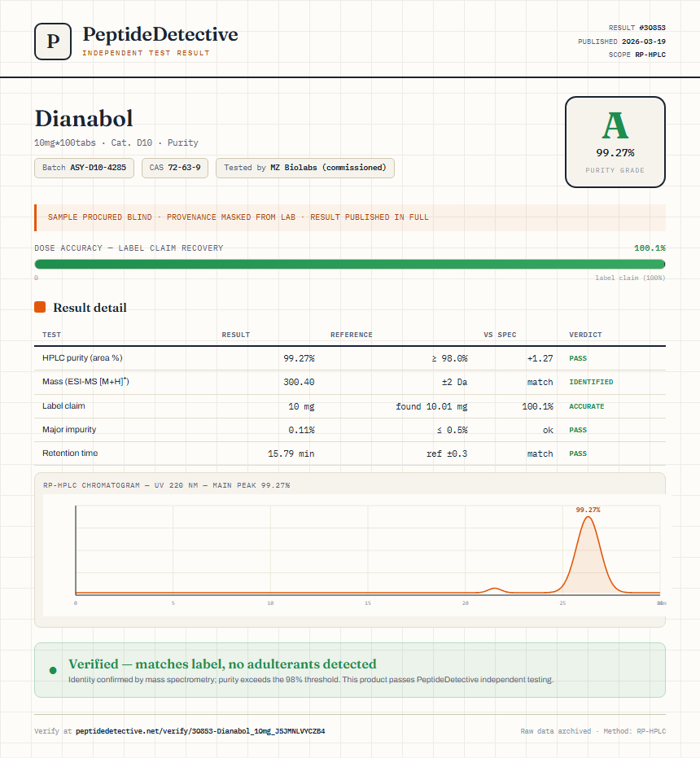Click the found 10.01 mg reference cell
The width and height of the screenshot is (700, 758).
[431, 406]
